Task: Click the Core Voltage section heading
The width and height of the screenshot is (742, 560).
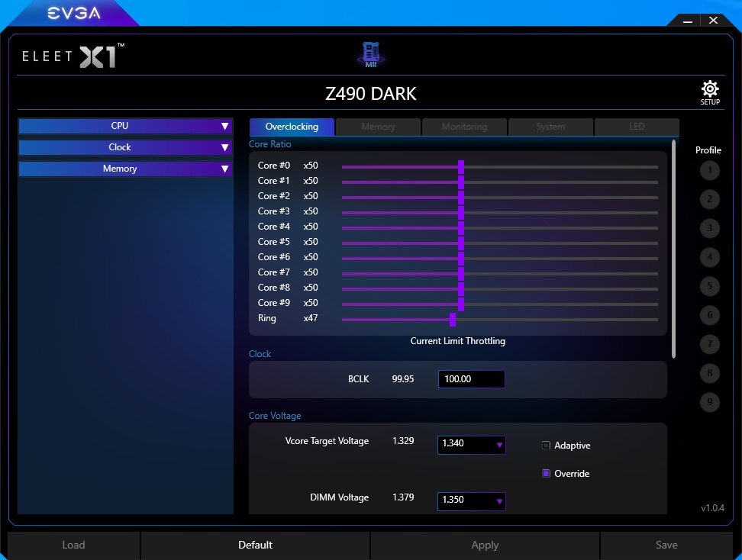Action: (x=275, y=416)
